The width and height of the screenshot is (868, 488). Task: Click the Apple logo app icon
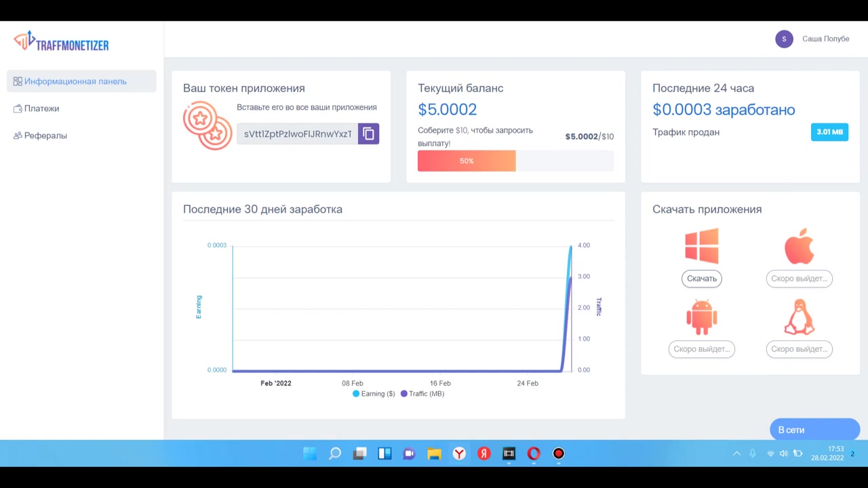(x=799, y=245)
